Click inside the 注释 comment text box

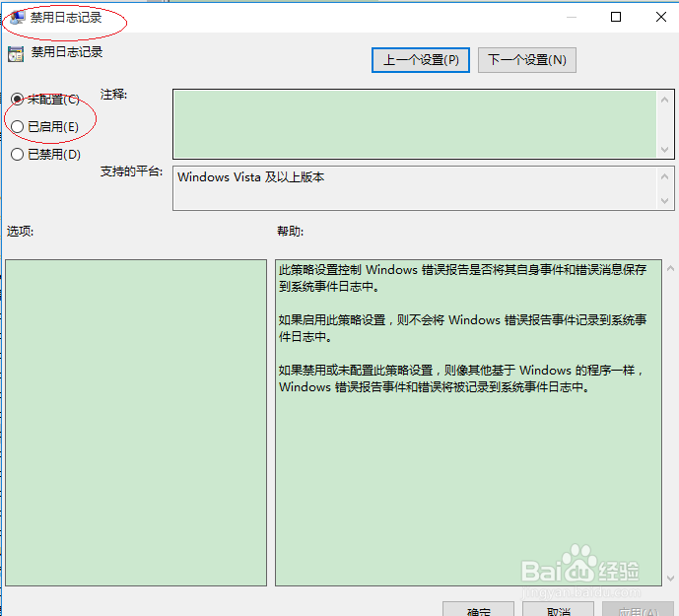415,124
